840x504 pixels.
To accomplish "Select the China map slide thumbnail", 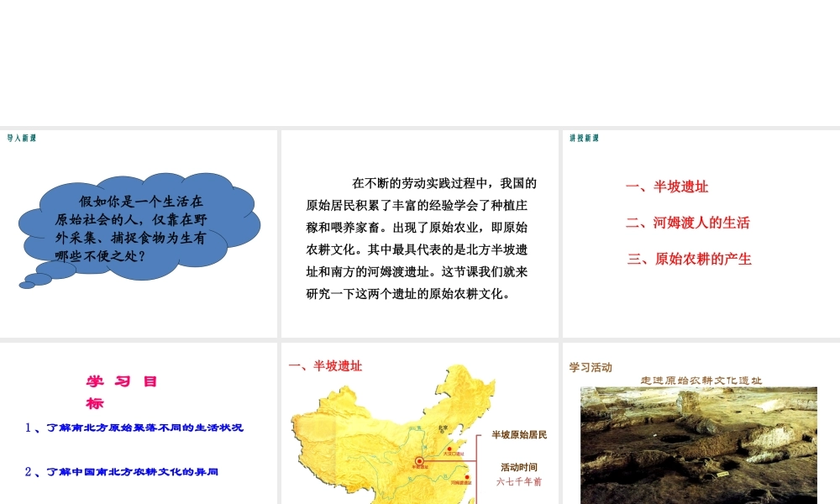I will 419,423.
